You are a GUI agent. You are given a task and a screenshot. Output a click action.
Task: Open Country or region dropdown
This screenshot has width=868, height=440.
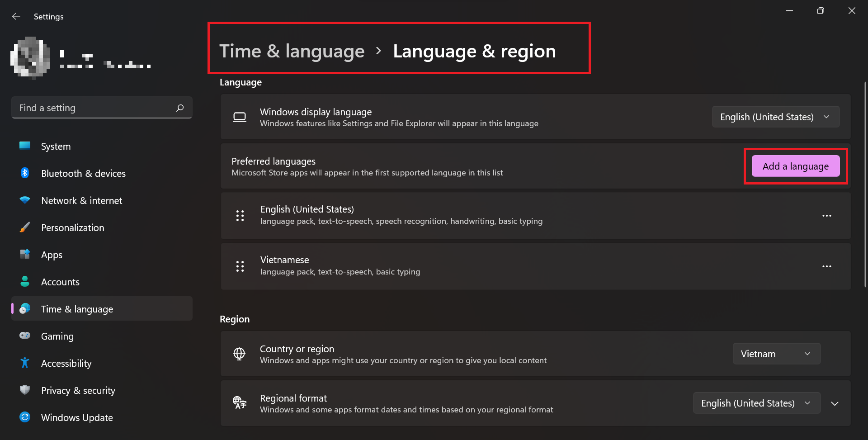click(777, 354)
